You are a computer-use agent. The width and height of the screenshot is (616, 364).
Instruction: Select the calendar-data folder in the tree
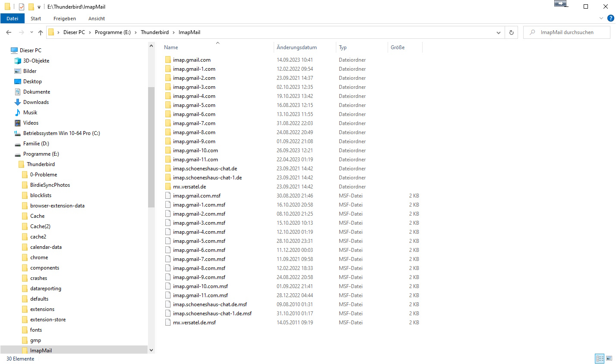pyautogui.click(x=46, y=247)
